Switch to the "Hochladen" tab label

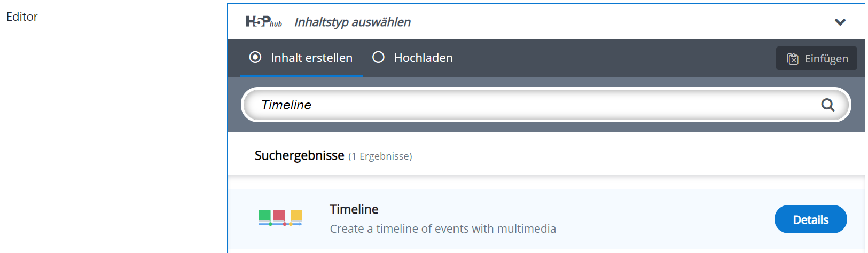click(x=423, y=58)
